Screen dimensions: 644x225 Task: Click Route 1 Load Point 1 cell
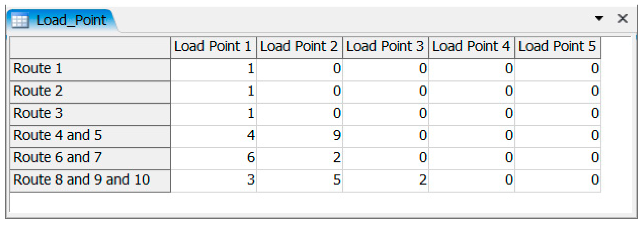coord(213,69)
